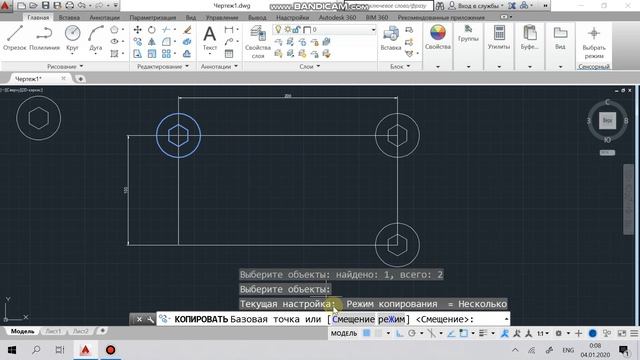Click the Смещение command option

[x=353, y=319]
